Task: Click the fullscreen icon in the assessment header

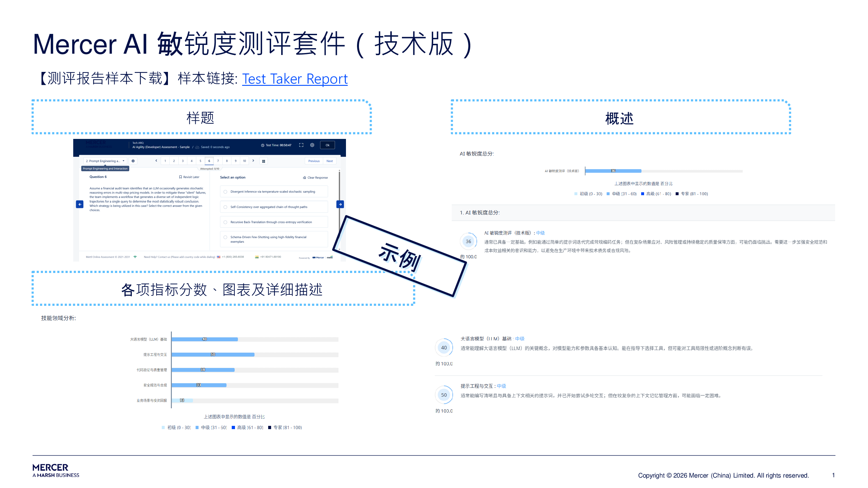Action: 301,145
